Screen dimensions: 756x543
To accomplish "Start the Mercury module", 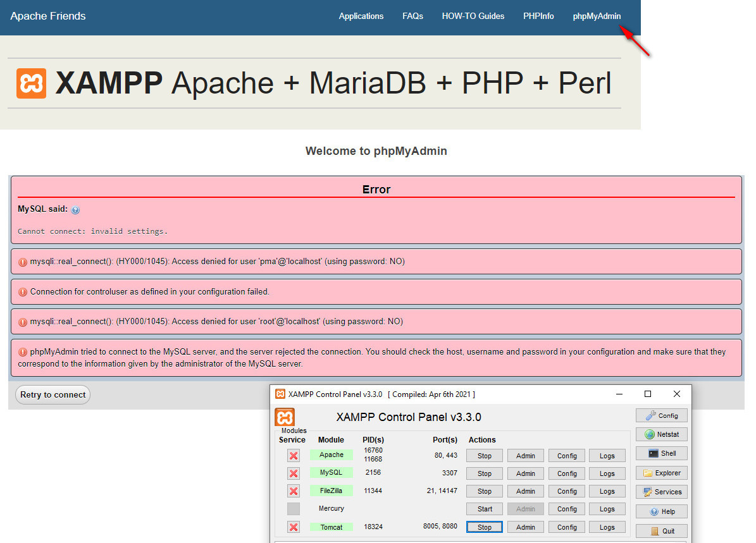I will (484, 509).
